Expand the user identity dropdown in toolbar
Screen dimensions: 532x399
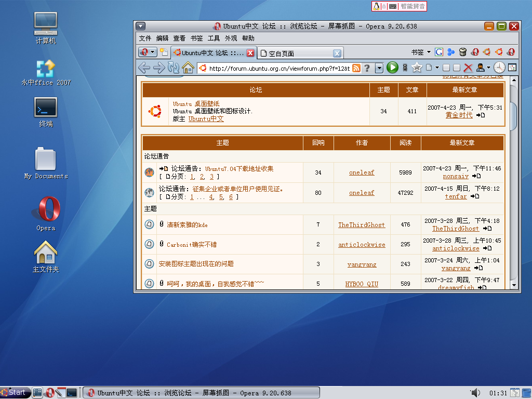tap(488, 68)
